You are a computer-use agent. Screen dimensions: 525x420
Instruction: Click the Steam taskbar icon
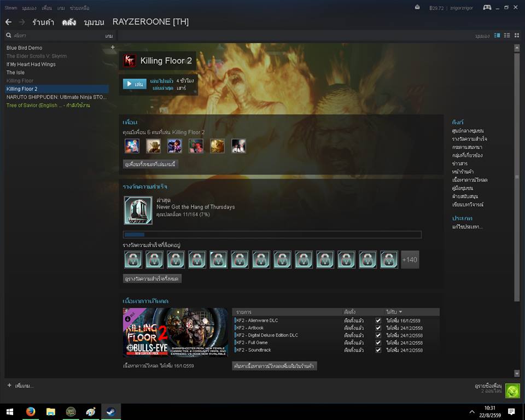point(111,412)
